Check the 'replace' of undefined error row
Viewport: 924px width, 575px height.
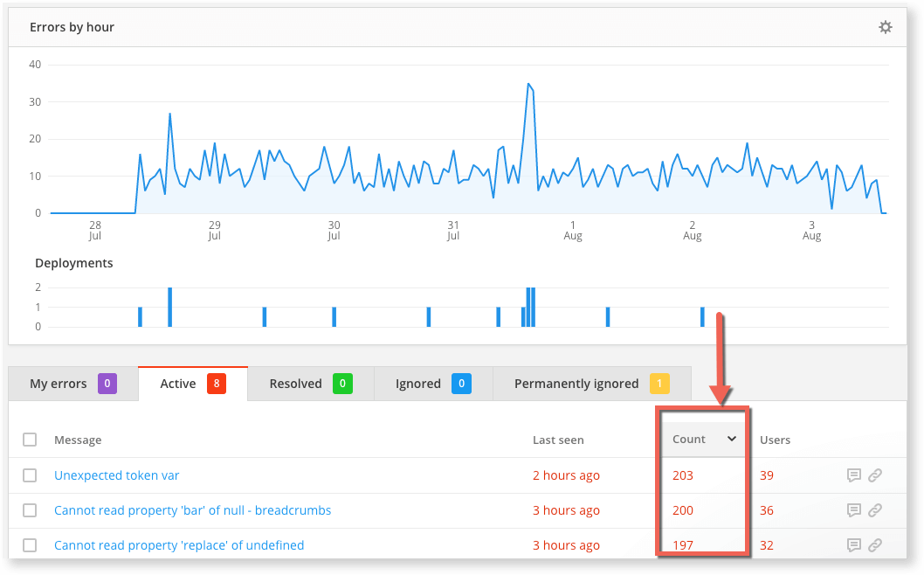pos(30,544)
